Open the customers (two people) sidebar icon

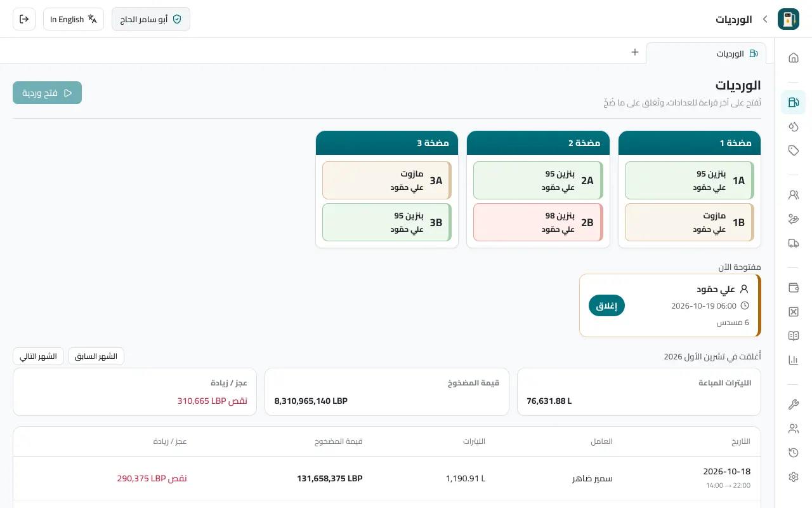coord(793,195)
